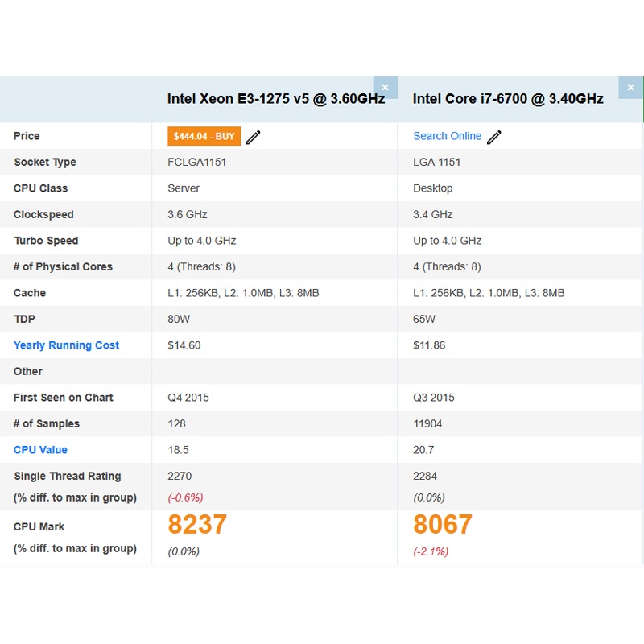Select the 65W TDP value
The height and width of the screenshot is (644, 644).
(424, 319)
